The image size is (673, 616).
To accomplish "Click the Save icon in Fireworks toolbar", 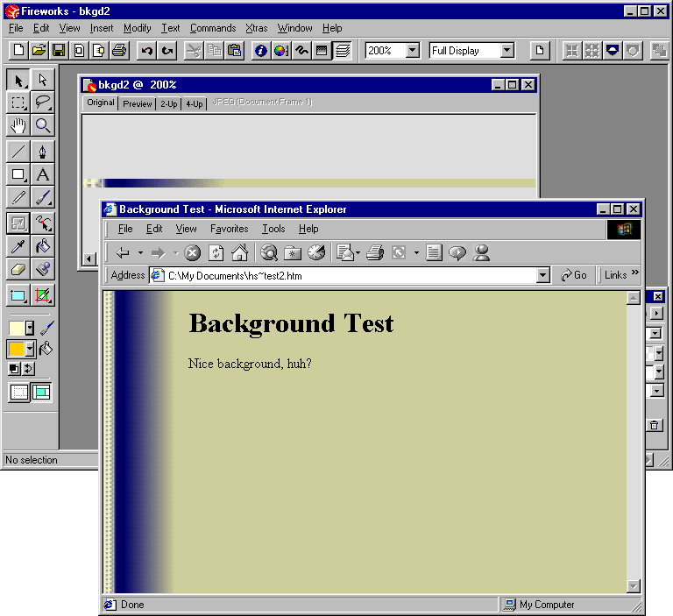I will (59, 51).
